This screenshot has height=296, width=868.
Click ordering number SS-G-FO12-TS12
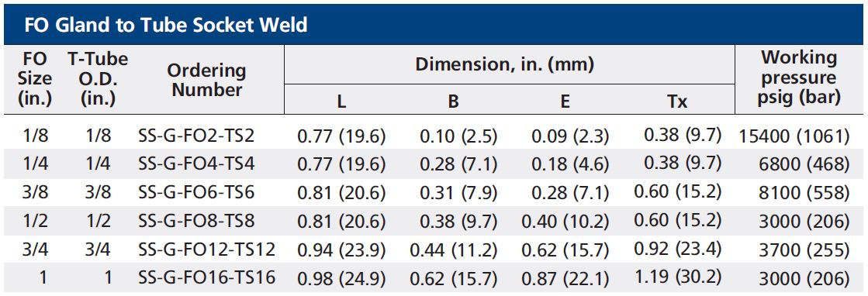click(x=206, y=249)
